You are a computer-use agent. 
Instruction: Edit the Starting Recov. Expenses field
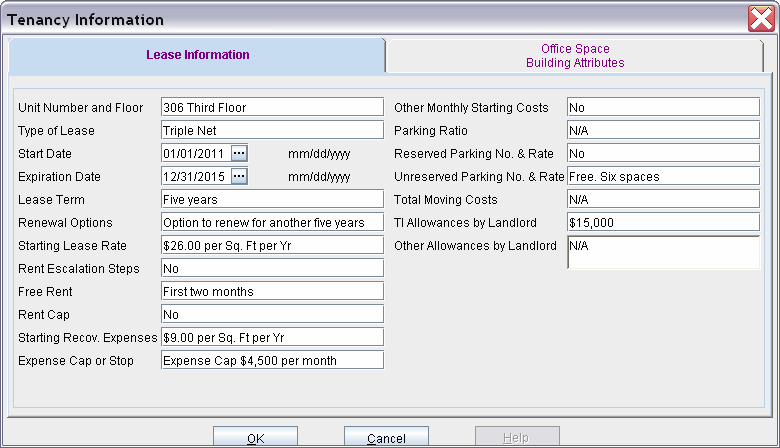coord(273,337)
